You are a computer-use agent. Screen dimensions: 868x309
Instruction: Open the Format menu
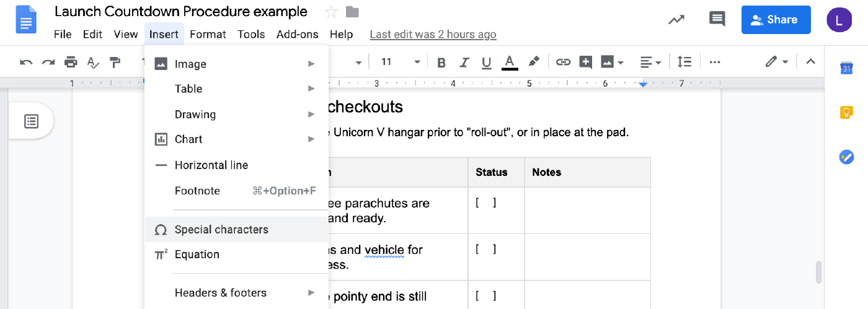click(x=208, y=35)
